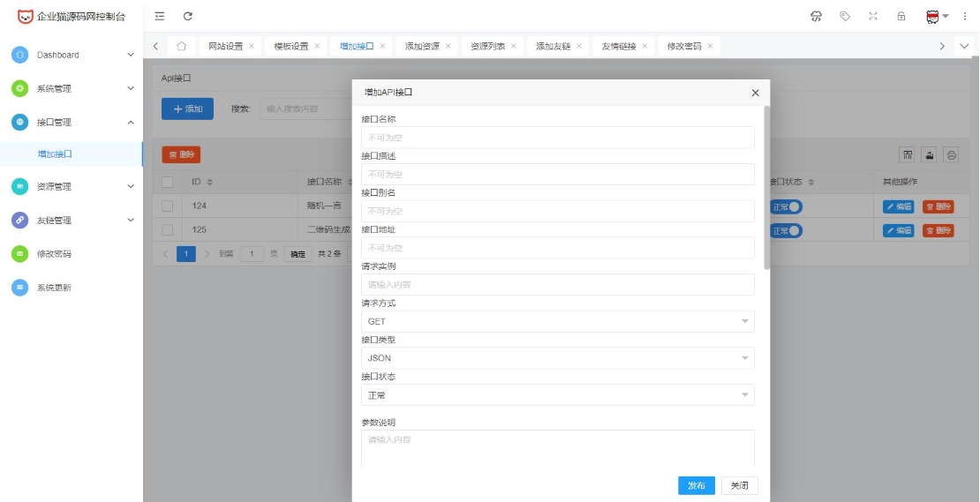
Task: Click the blue 发布 button
Action: (696, 485)
